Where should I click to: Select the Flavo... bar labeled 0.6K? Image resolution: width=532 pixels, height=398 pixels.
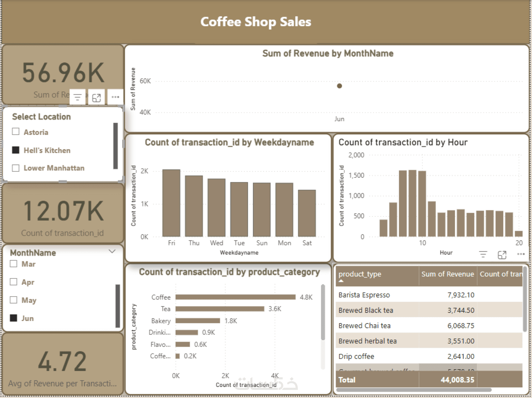tap(183, 344)
